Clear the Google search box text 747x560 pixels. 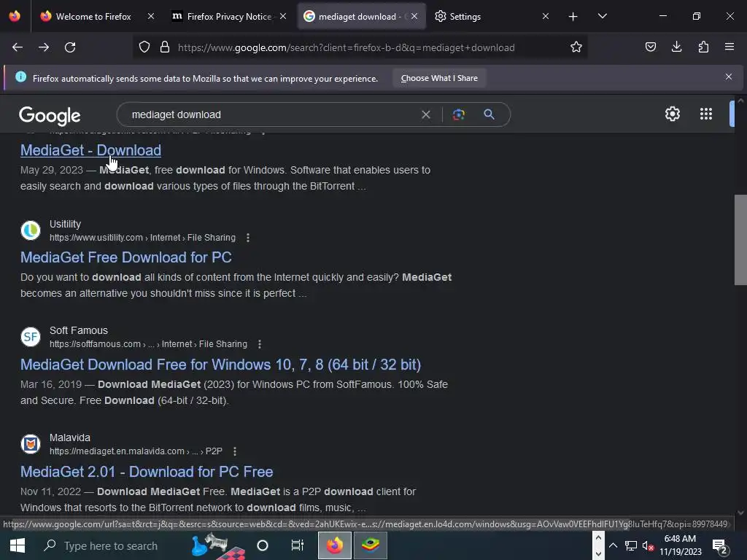click(x=426, y=114)
